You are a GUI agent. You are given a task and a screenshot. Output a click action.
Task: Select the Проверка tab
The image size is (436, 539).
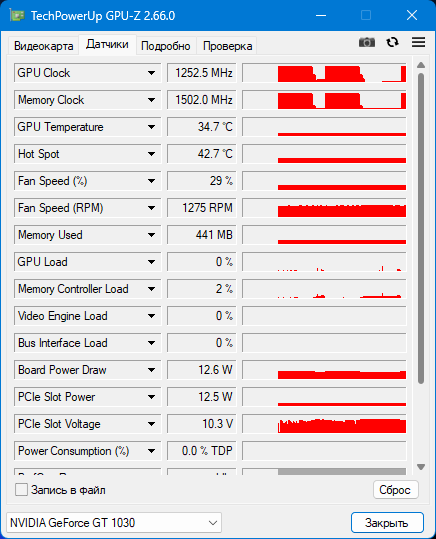[x=227, y=46]
